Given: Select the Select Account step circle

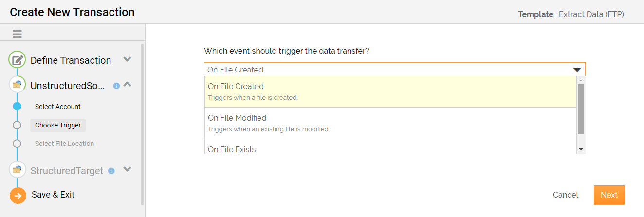Looking at the screenshot, I should (17, 106).
